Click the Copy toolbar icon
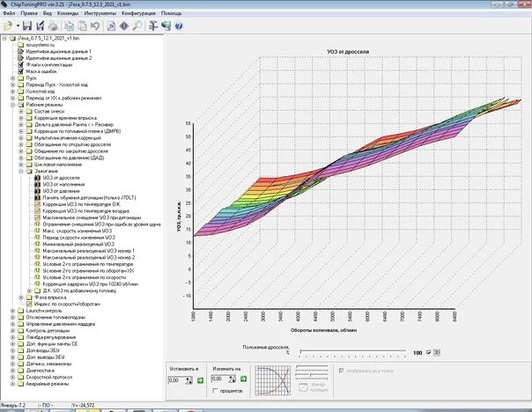The width and height of the screenshot is (532, 412). 70,26
